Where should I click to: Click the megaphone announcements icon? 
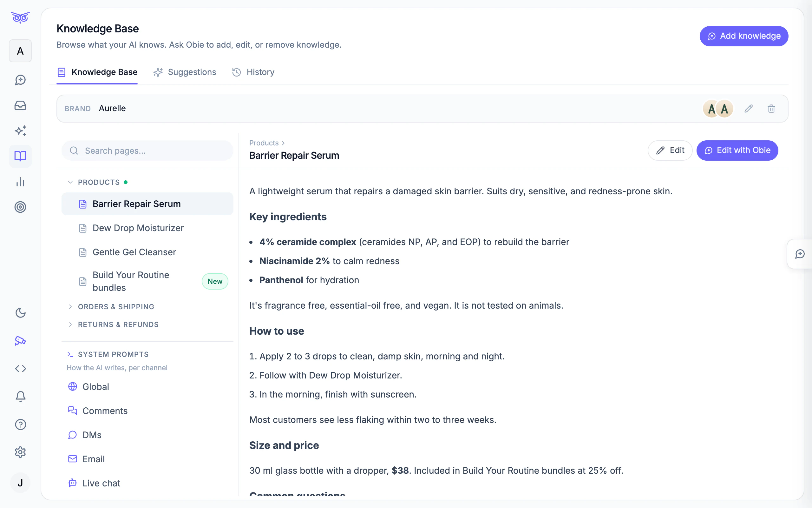coord(20,341)
